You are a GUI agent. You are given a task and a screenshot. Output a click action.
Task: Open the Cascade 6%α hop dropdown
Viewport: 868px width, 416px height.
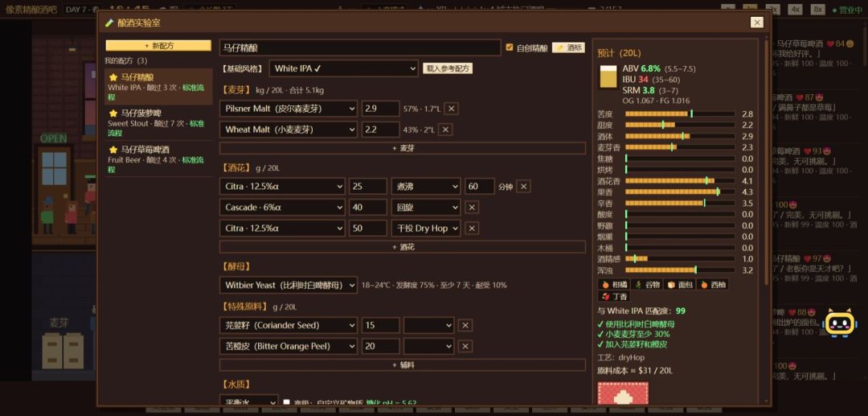click(282, 207)
